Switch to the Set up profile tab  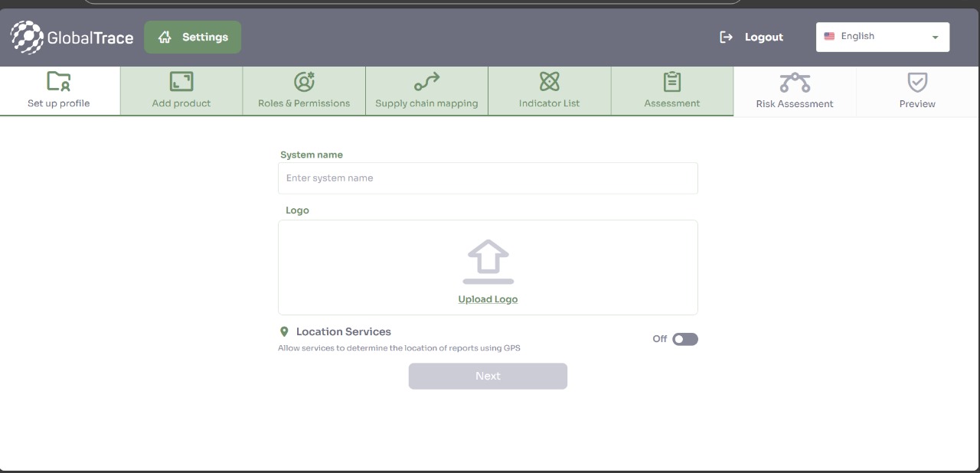coord(59,91)
